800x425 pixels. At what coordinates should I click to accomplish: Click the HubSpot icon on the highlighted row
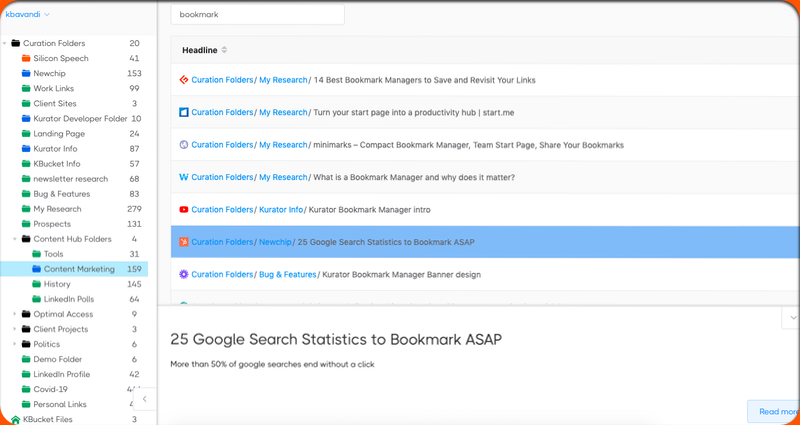184,242
